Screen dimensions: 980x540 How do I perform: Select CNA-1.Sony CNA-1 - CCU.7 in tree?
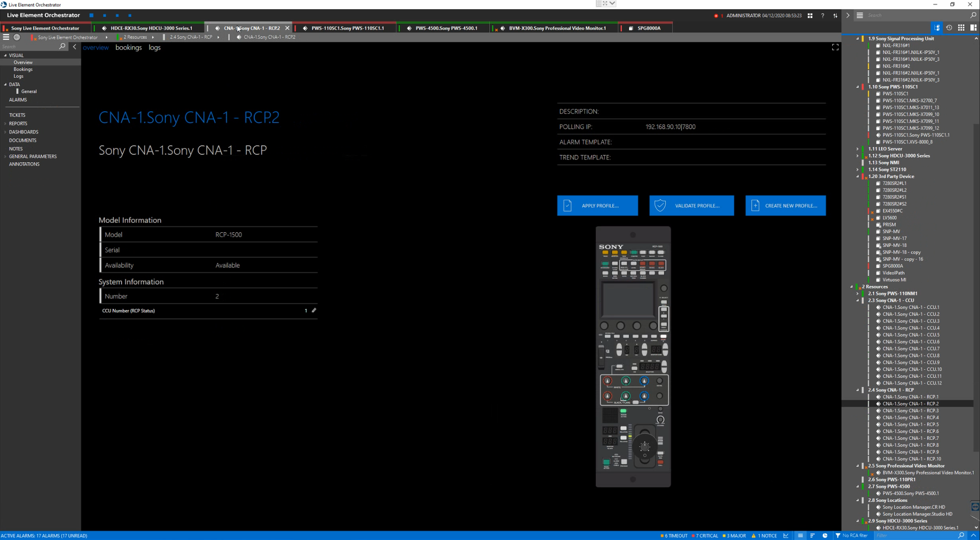[x=911, y=349]
